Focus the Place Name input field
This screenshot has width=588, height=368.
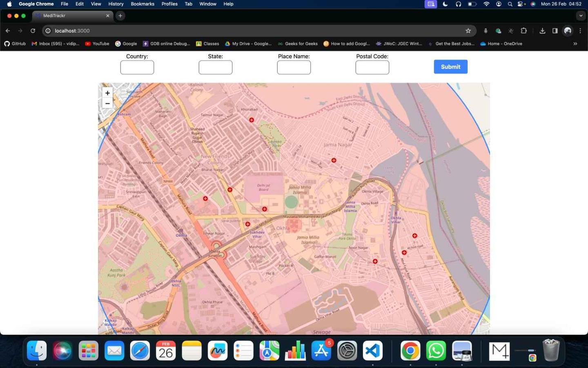tap(294, 67)
